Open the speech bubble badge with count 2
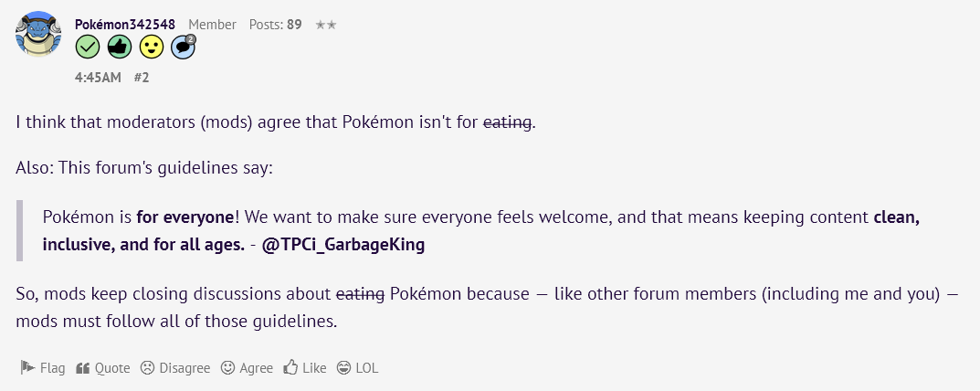 click(x=184, y=47)
